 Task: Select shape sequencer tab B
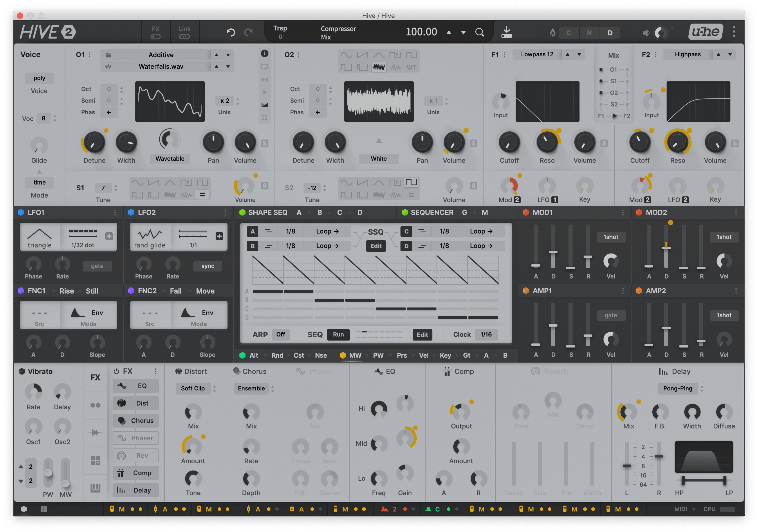pos(320,213)
